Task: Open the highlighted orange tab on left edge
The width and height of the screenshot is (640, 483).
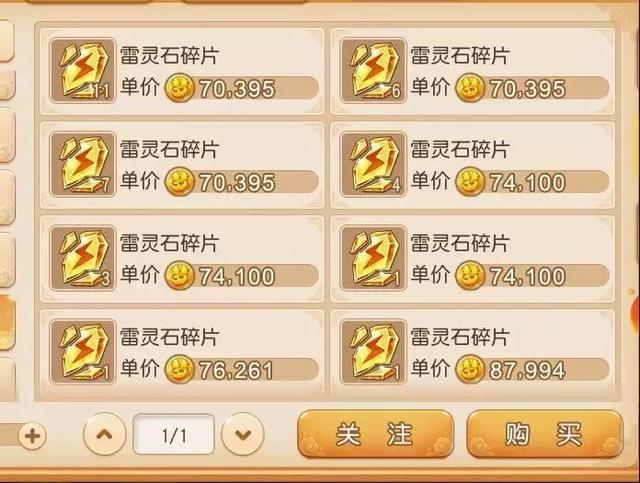Action: coord(7,322)
